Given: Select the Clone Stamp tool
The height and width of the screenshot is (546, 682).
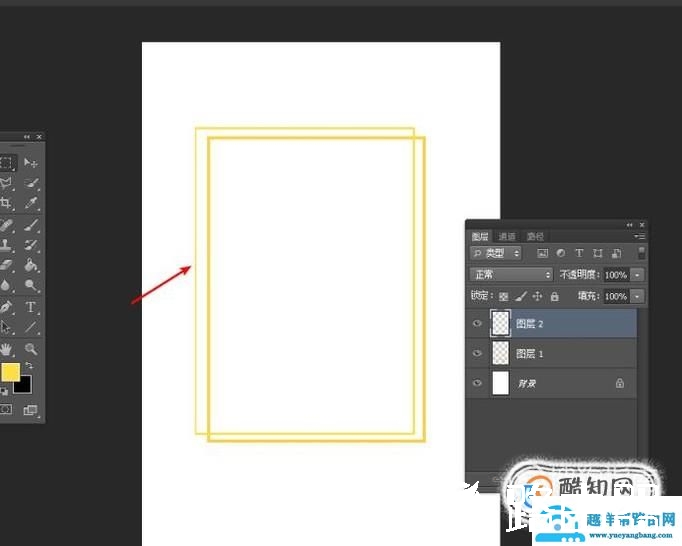Looking at the screenshot, I should coord(6,245).
